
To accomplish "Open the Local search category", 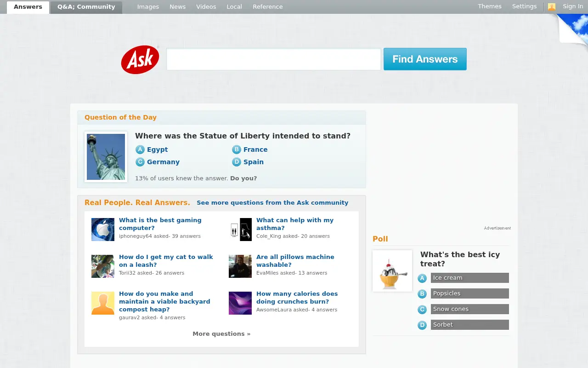I will (234, 7).
